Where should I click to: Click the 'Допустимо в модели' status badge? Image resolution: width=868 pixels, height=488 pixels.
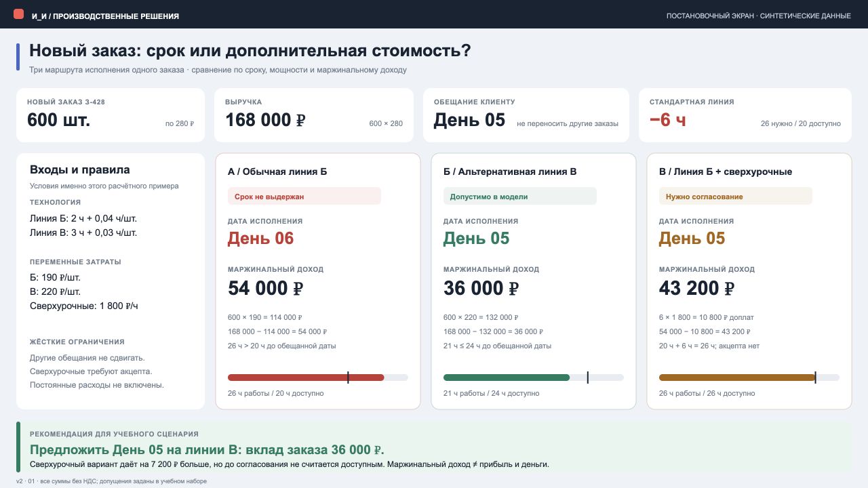[520, 197]
